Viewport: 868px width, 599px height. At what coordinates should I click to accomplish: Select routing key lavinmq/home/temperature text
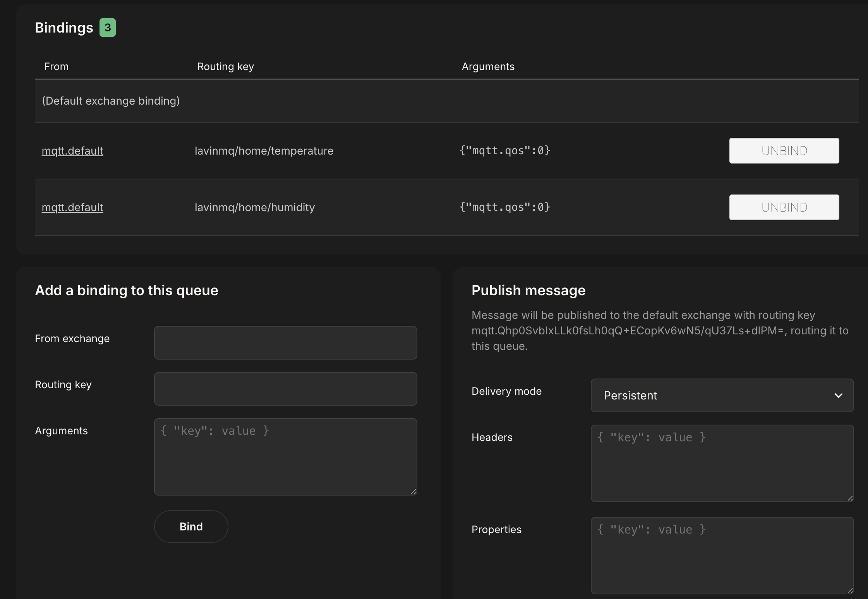pyautogui.click(x=264, y=151)
